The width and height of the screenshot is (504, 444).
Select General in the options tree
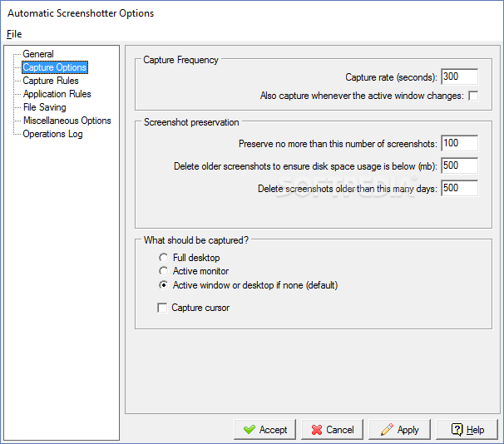click(x=38, y=54)
